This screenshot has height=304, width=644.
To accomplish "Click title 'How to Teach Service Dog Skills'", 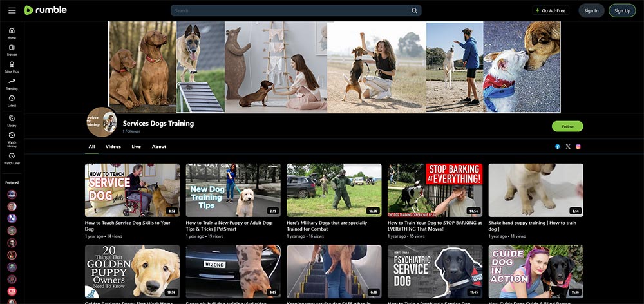I will (128, 225).
